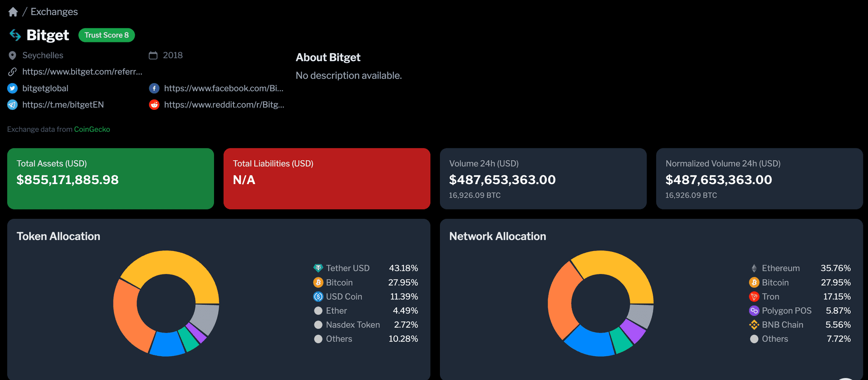The height and width of the screenshot is (380, 868).
Task: Click the Tether USD token icon
Action: tap(318, 268)
